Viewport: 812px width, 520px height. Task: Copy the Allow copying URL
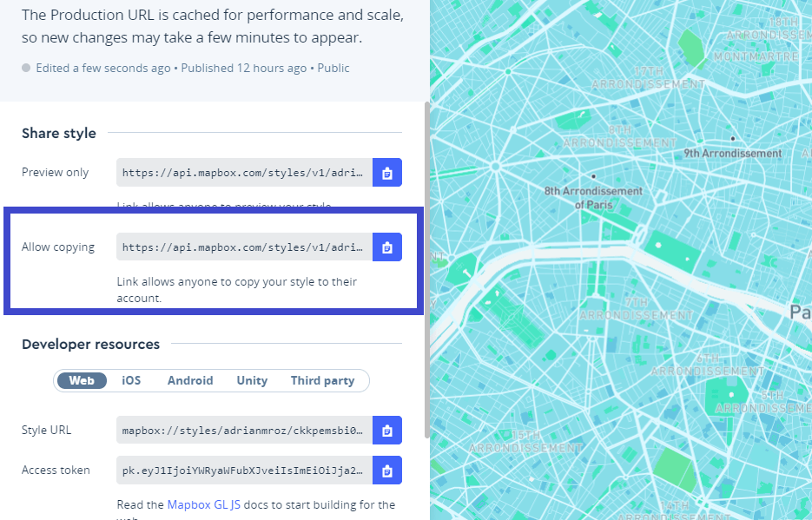386,247
